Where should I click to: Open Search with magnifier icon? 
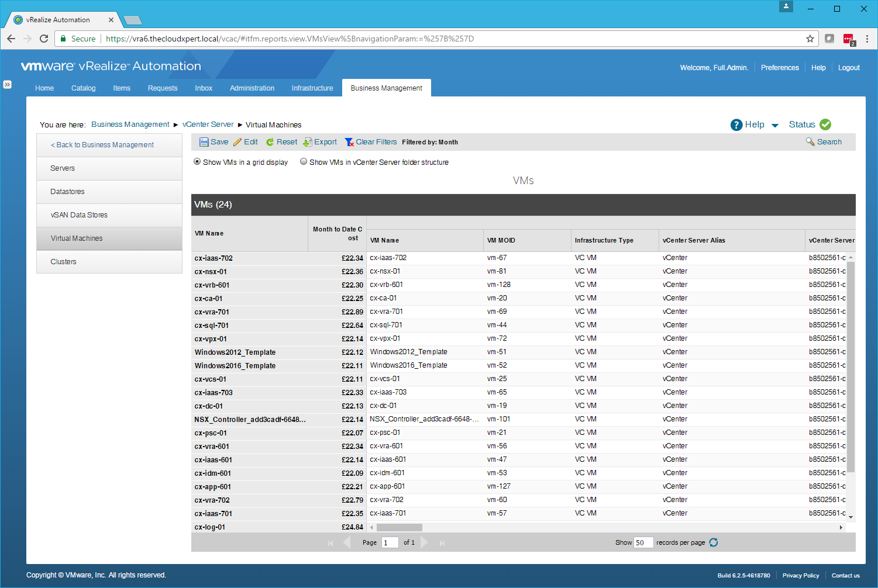810,141
